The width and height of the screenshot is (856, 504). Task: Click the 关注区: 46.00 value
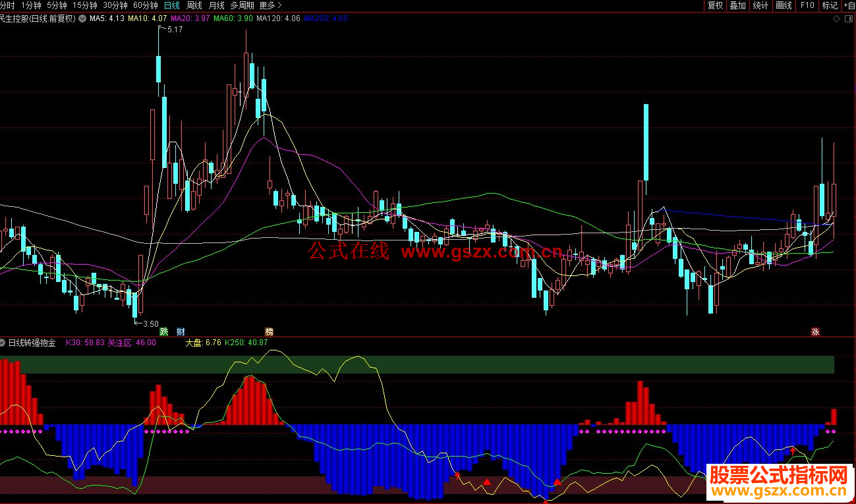(x=132, y=343)
